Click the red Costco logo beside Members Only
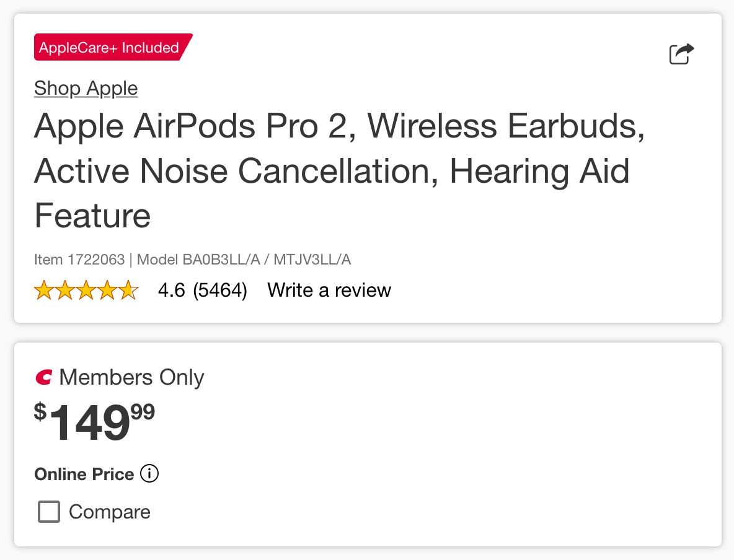This screenshot has height=560, width=734. click(44, 377)
